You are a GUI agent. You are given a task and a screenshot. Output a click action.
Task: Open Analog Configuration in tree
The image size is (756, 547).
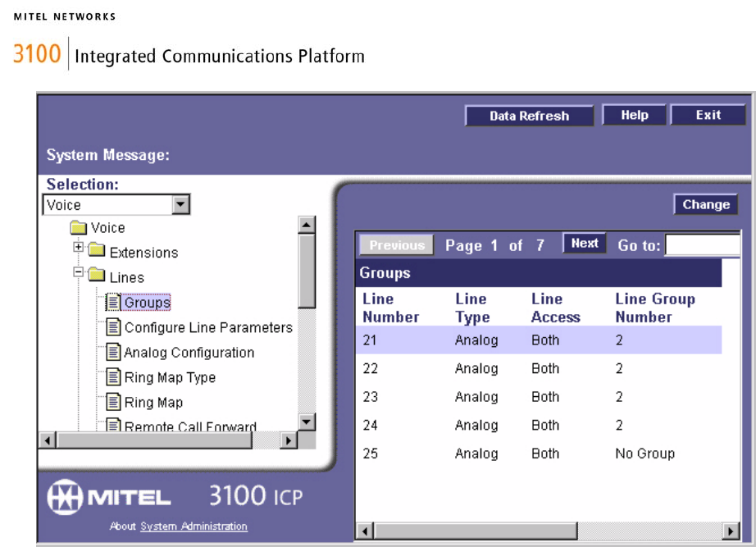tap(189, 353)
